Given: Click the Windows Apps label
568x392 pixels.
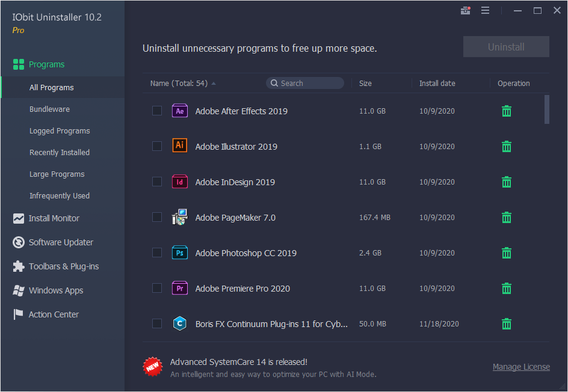Looking at the screenshot, I should point(56,290).
